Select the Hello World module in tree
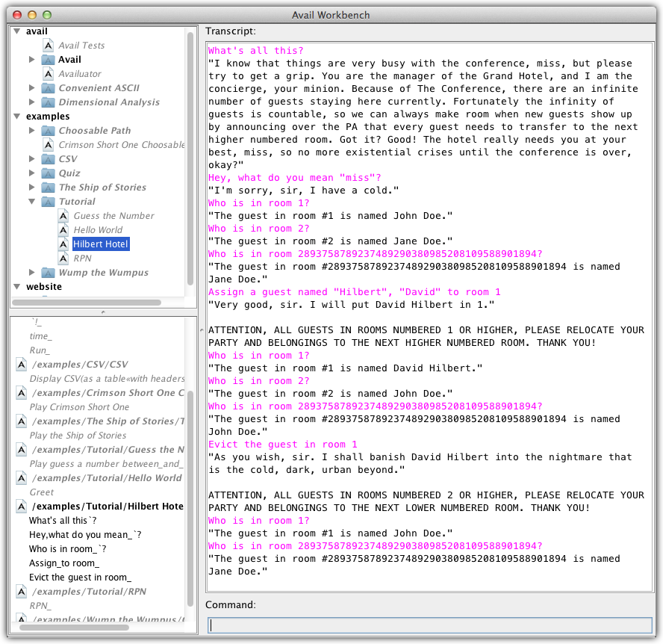The width and height of the screenshot is (663, 644). (98, 230)
